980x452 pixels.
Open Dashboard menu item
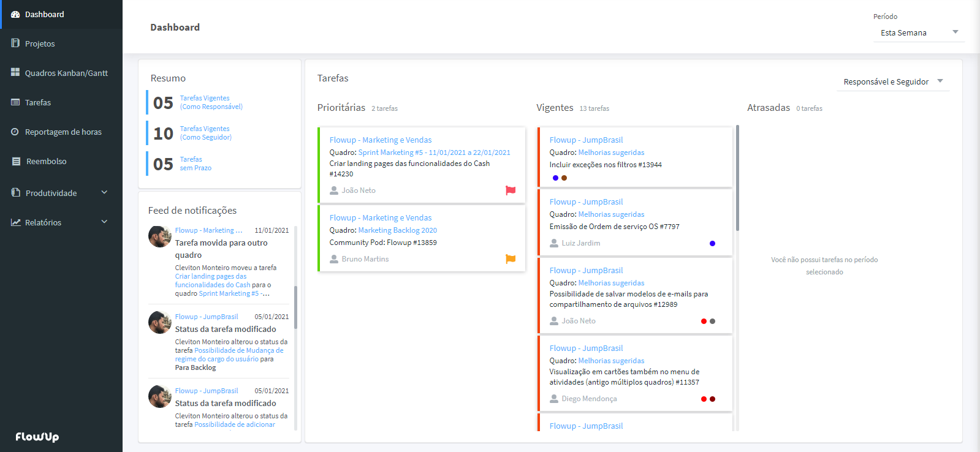pos(61,14)
